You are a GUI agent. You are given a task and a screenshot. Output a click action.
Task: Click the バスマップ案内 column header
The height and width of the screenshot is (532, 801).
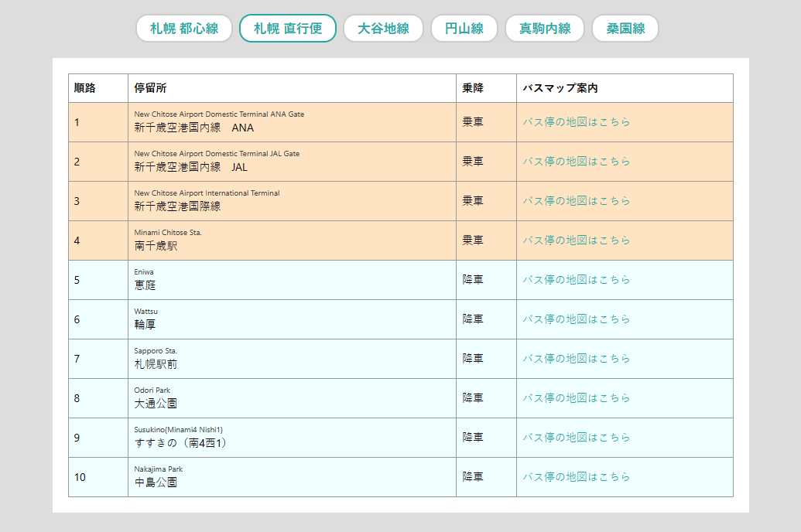pos(560,88)
